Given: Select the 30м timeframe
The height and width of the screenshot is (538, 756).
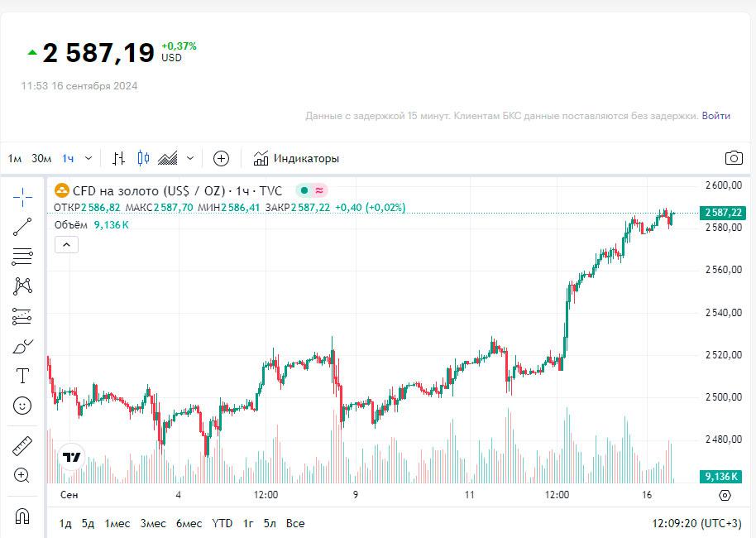Looking at the screenshot, I should [x=41, y=158].
